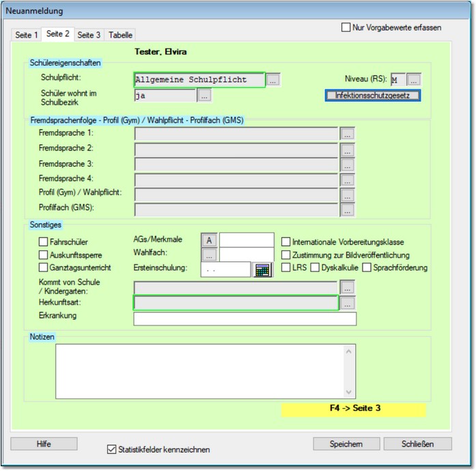
Task: Click the 'A' button beside AGs/Merkmale
Action: click(209, 240)
